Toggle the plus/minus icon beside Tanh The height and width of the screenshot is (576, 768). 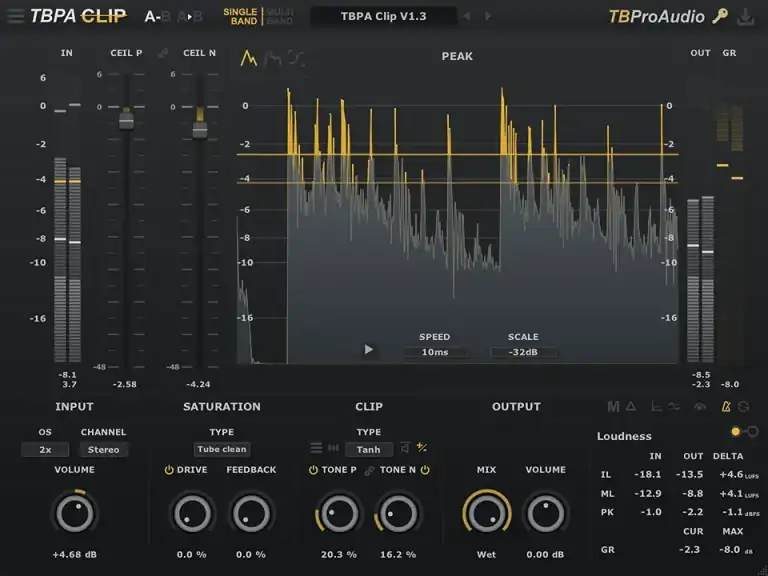click(x=422, y=447)
